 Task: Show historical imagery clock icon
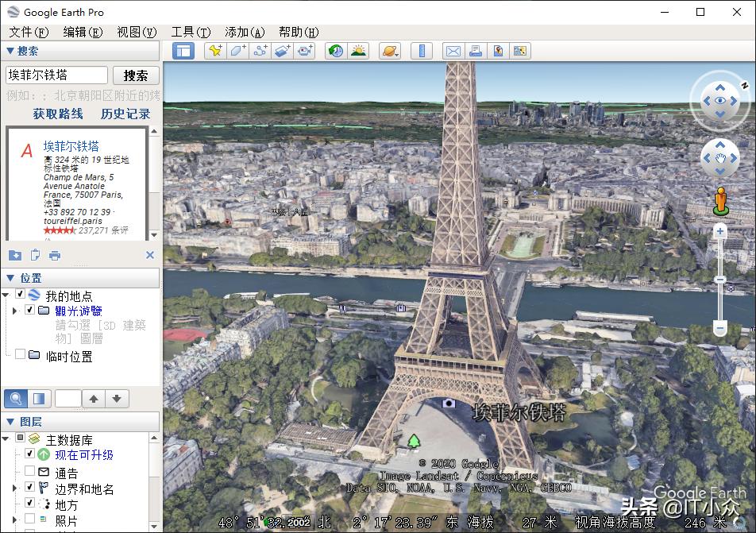336,51
